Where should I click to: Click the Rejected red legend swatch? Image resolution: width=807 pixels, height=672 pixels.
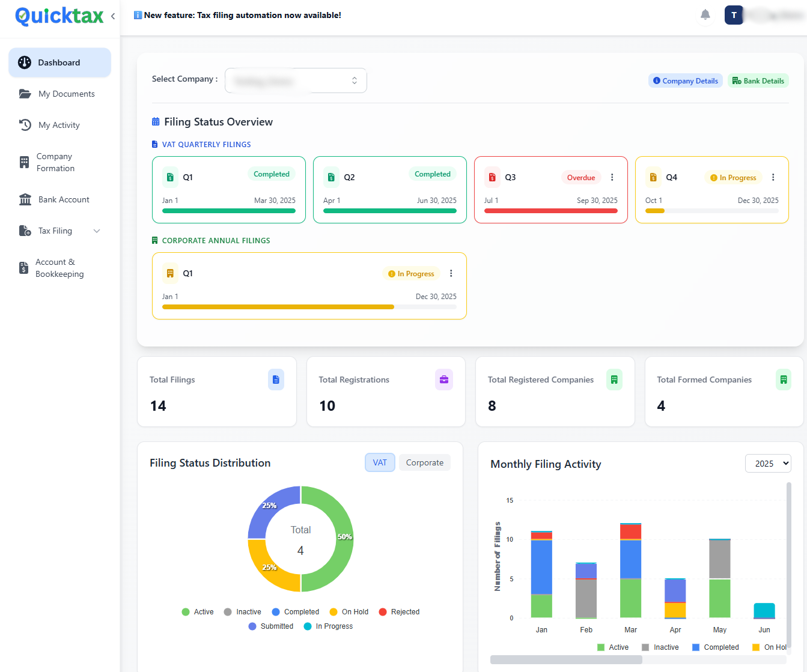pyautogui.click(x=383, y=612)
